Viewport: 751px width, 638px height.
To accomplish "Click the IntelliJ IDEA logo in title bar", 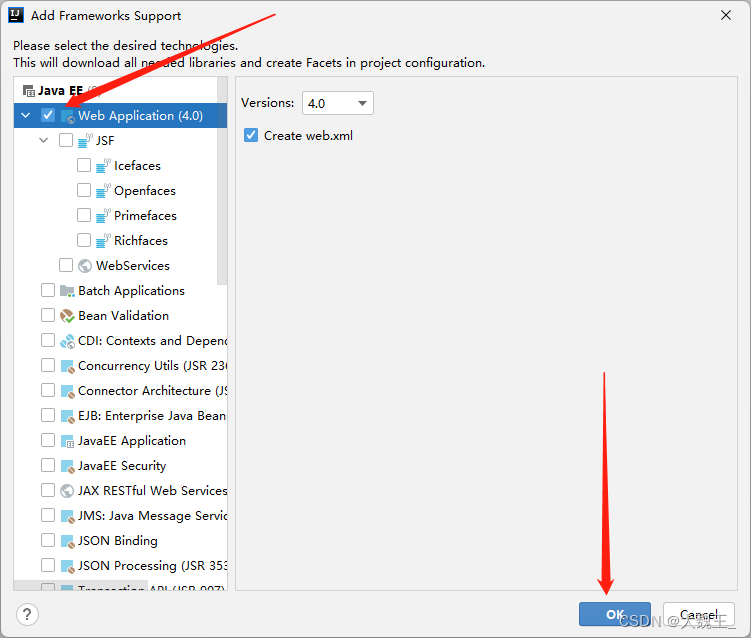I will [16, 15].
